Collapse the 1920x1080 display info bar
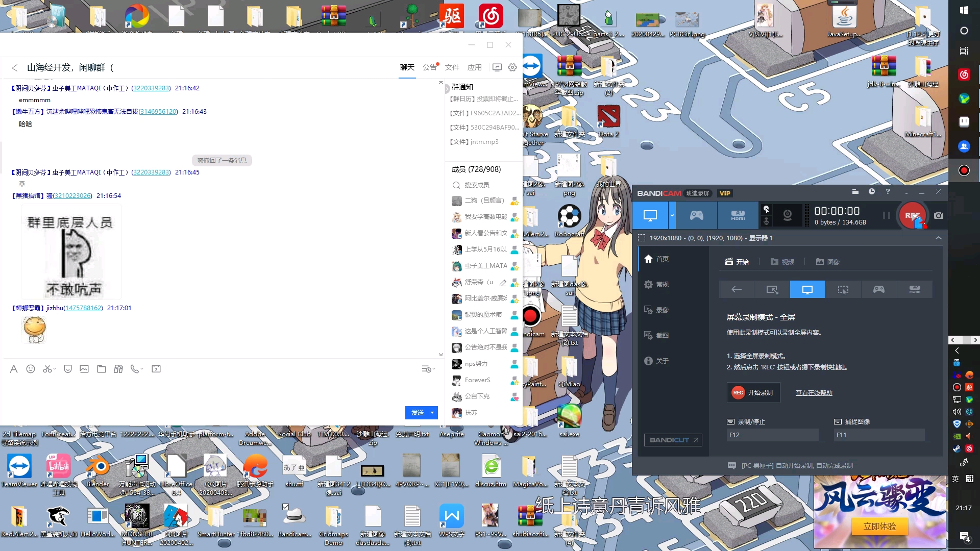The width and height of the screenshot is (980, 551). 938,238
